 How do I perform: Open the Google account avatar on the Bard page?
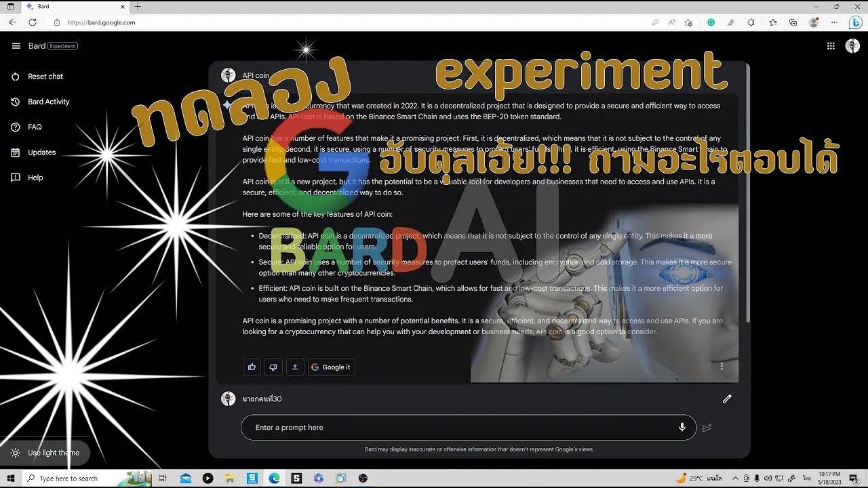(x=852, y=46)
